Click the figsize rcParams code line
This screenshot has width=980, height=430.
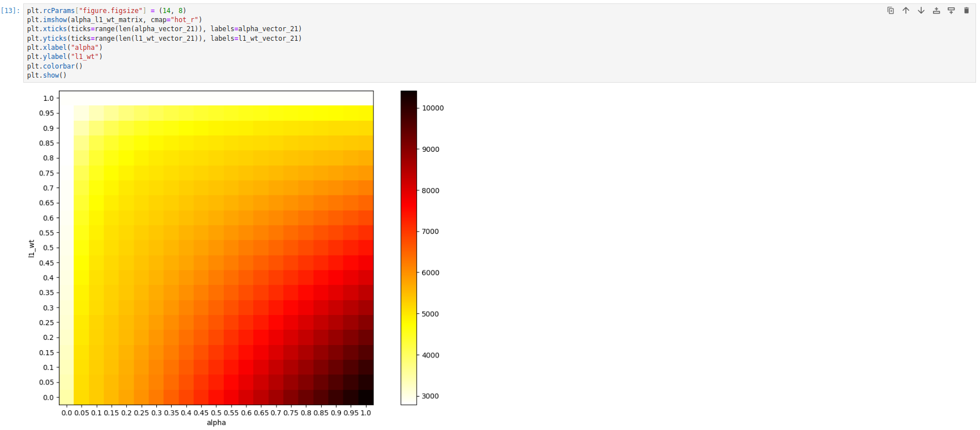pyautogui.click(x=106, y=11)
